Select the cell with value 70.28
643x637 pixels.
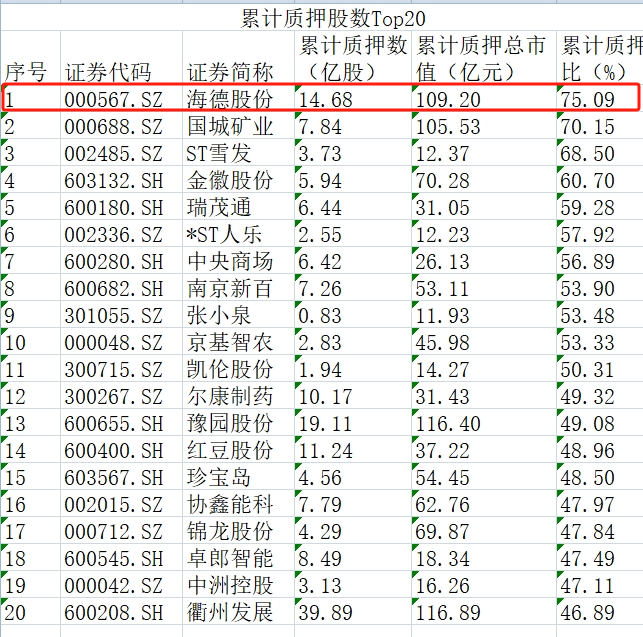pos(484,179)
